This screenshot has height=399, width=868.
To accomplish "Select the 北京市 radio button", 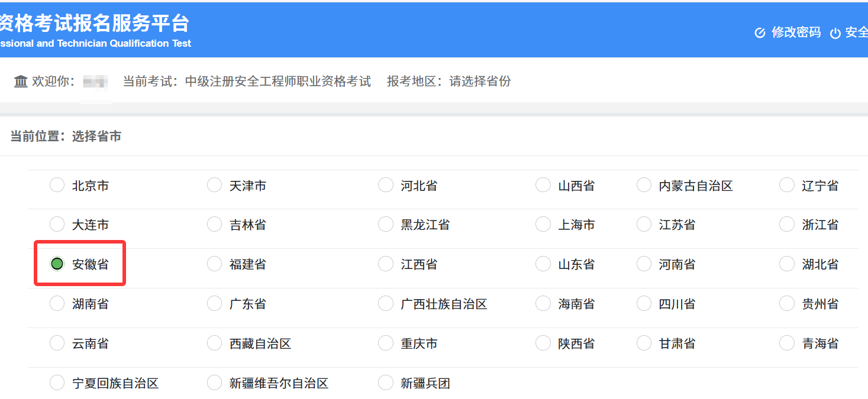I will pos(57,184).
